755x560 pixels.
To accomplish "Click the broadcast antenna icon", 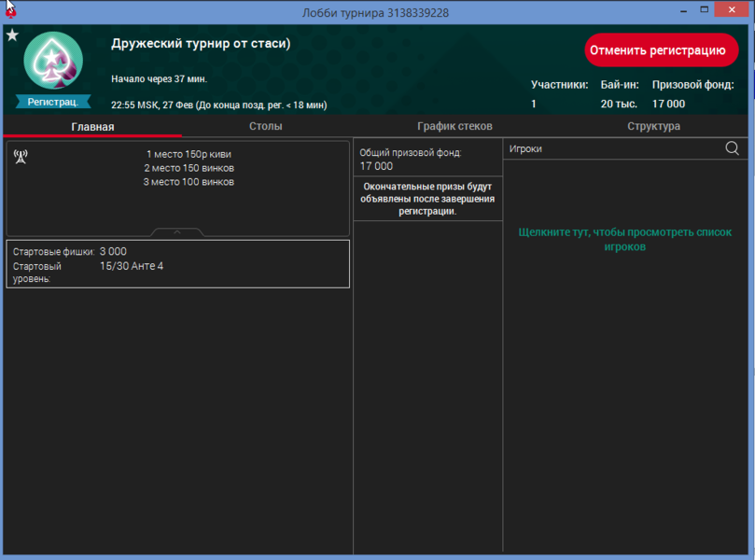I will (x=21, y=156).
